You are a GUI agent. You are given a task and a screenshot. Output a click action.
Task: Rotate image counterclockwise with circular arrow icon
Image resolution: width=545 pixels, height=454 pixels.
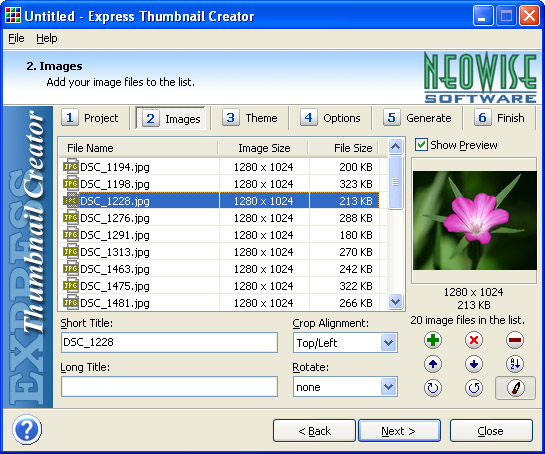[474, 388]
